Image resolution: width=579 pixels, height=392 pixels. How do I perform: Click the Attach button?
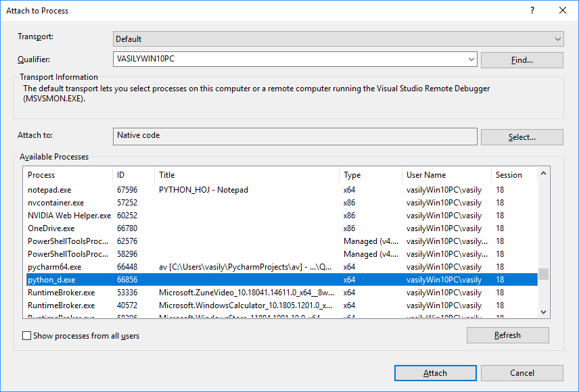[x=435, y=373]
